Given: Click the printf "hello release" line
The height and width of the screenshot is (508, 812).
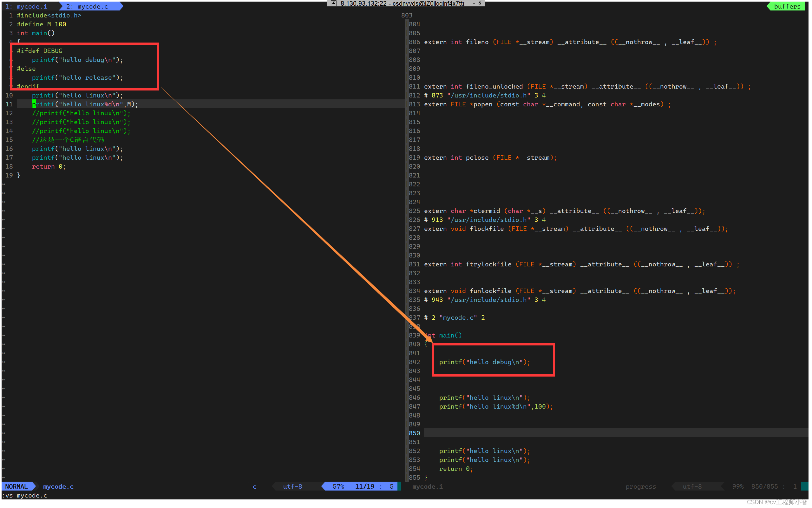Looking at the screenshot, I should [77, 77].
